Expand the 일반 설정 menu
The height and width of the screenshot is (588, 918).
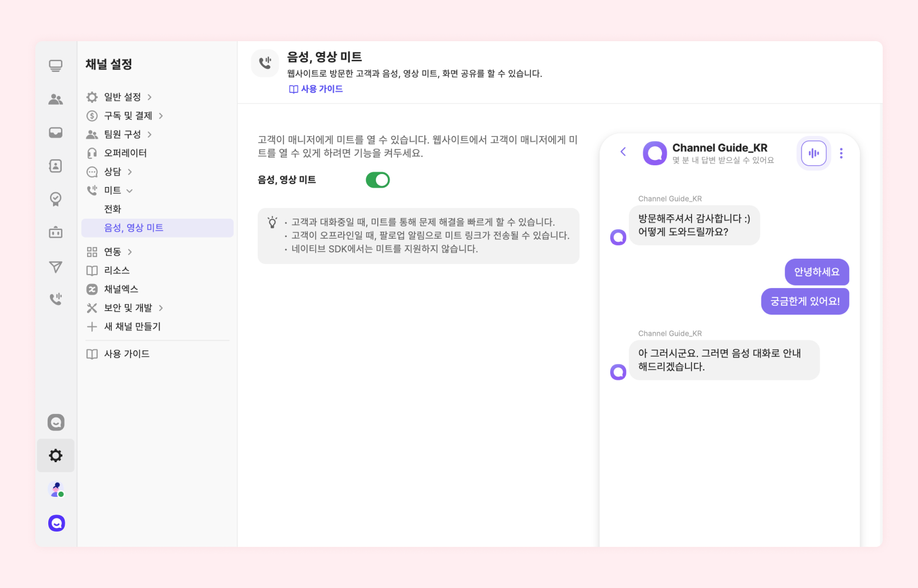[122, 97]
